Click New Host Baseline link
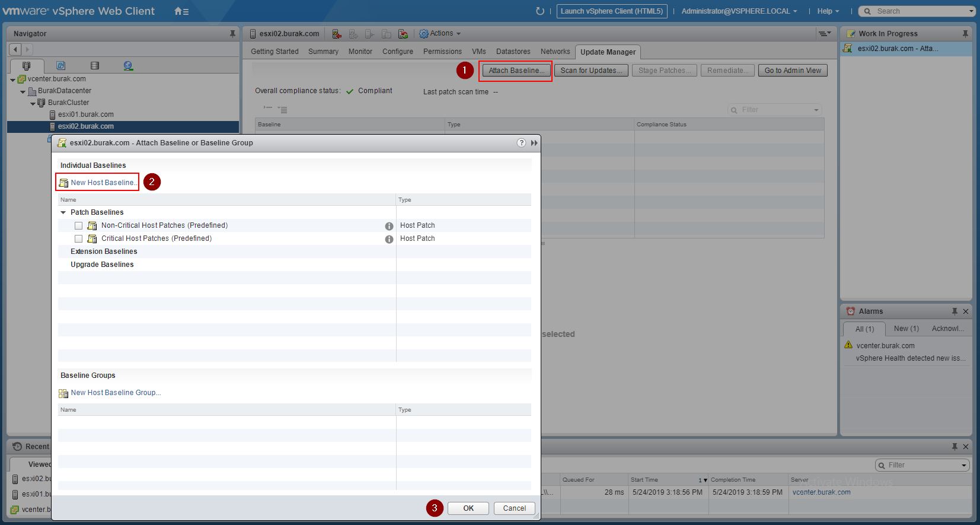 [103, 183]
